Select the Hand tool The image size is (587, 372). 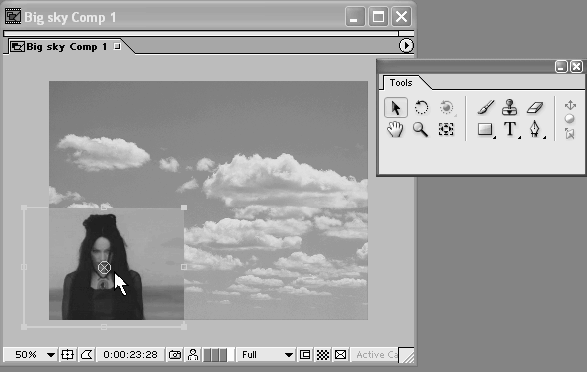point(395,130)
